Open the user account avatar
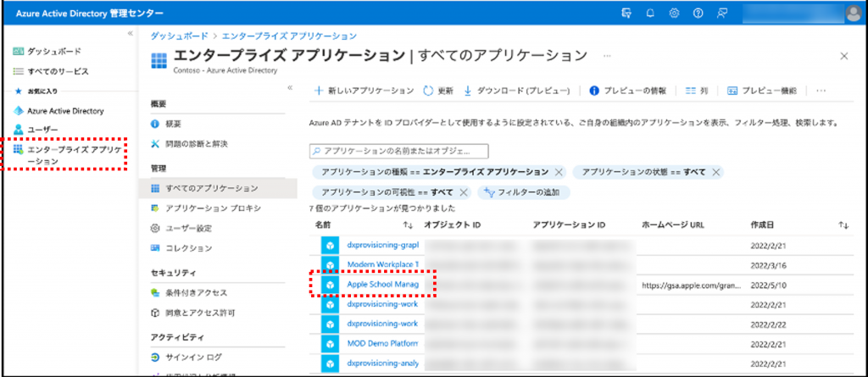The height and width of the screenshot is (377, 868). click(x=853, y=14)
